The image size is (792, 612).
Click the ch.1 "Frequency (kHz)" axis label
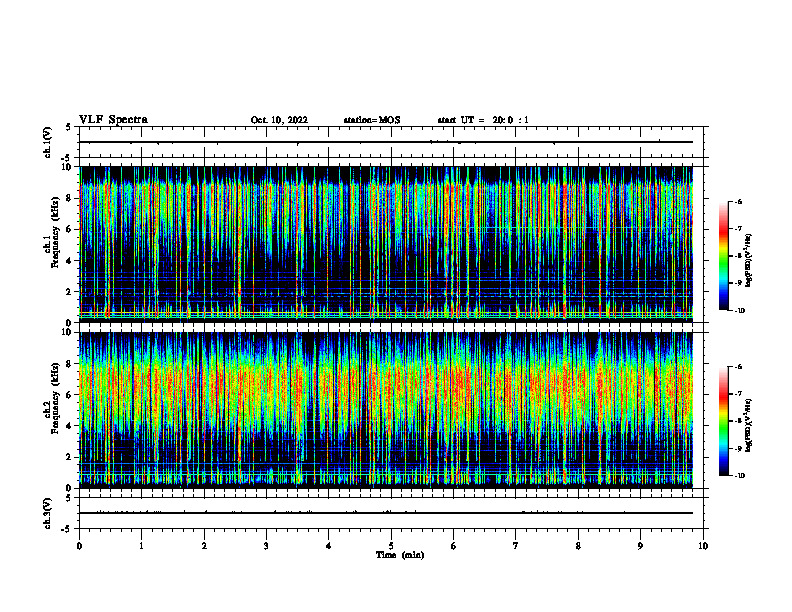55,233
